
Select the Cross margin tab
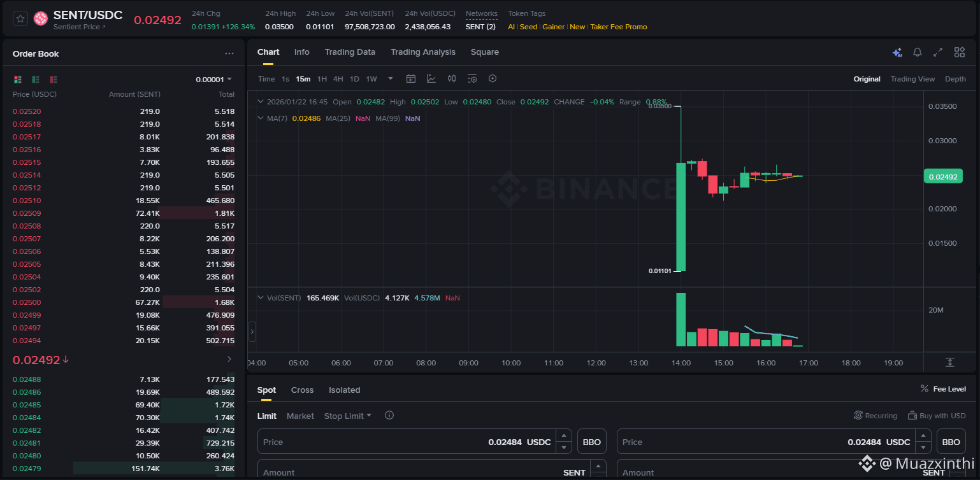[302, 390]
